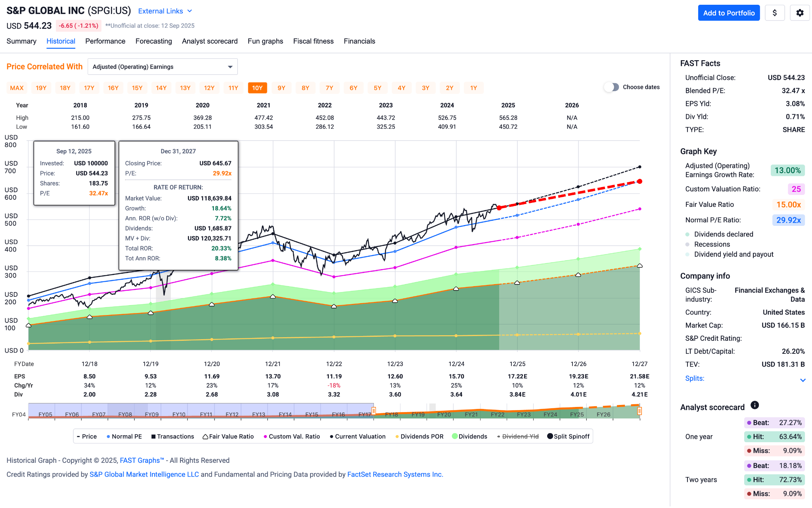Click the dollar sign currency button
Viewport: 812px width, 508px height.
click(x=774, y=13)
